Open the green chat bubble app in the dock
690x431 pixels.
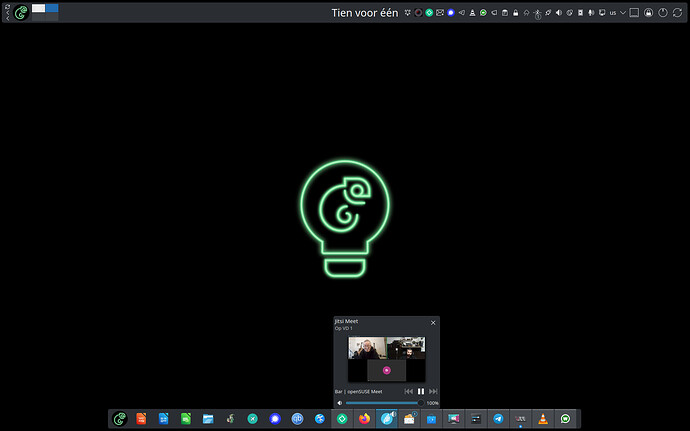(x=565, y=419)
